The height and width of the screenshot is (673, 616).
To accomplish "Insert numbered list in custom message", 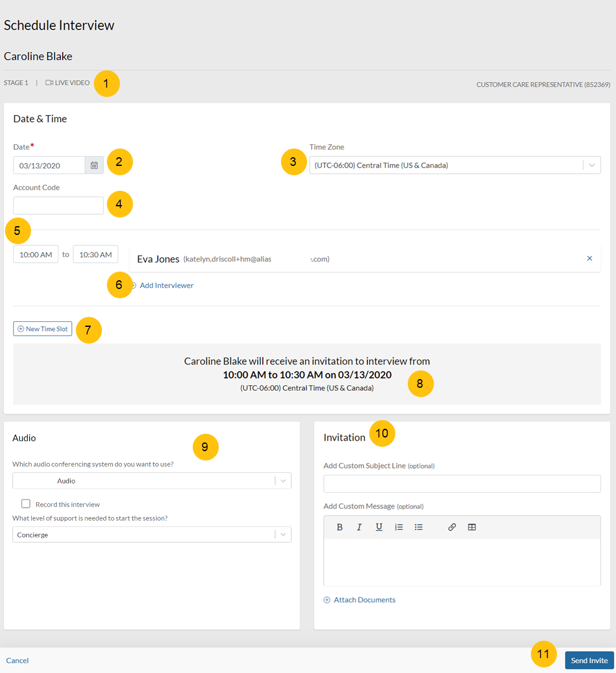I will pos(399,527).
